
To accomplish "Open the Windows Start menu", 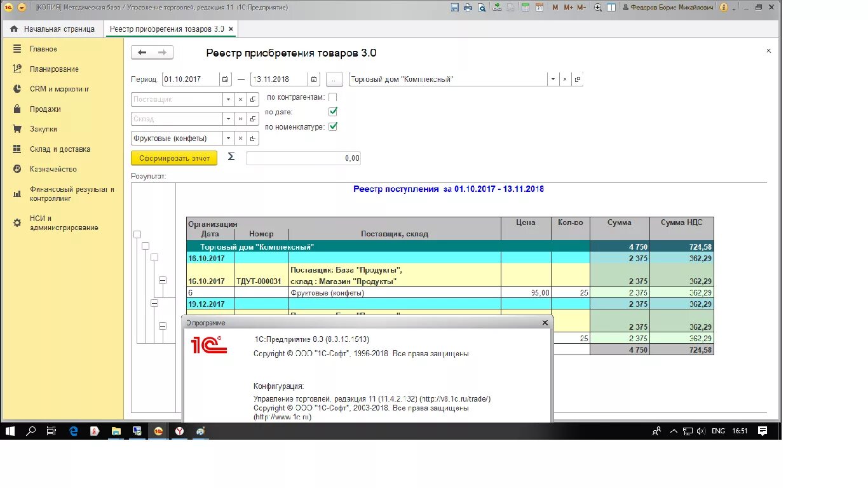I will 10,431.
